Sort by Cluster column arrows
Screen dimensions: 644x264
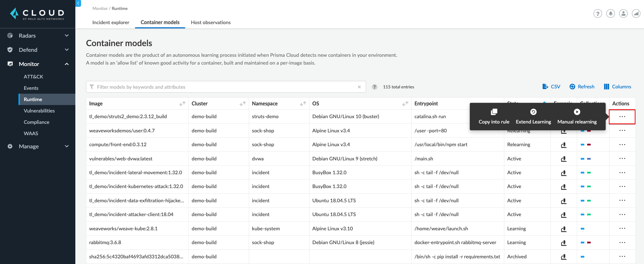pos(243,104)
